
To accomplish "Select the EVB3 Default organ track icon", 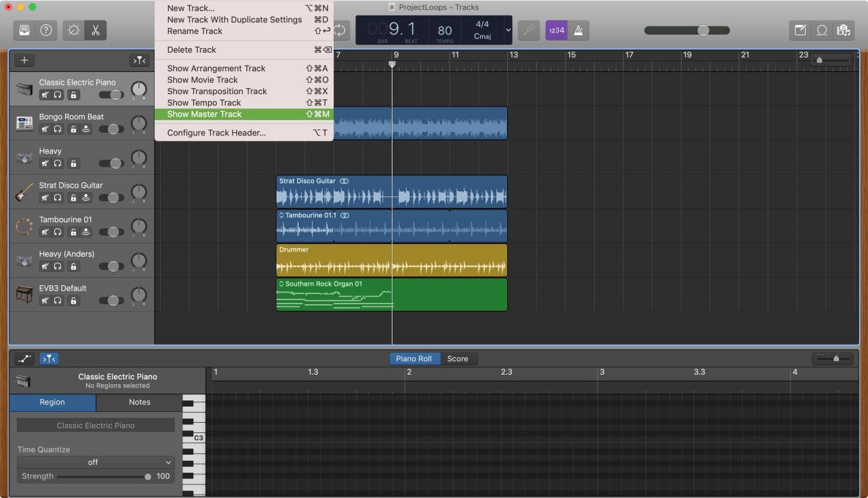I will 24,295.
